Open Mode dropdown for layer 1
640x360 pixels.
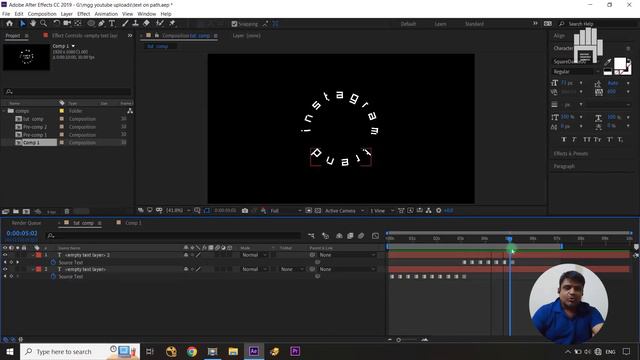(x=254, y=255)
